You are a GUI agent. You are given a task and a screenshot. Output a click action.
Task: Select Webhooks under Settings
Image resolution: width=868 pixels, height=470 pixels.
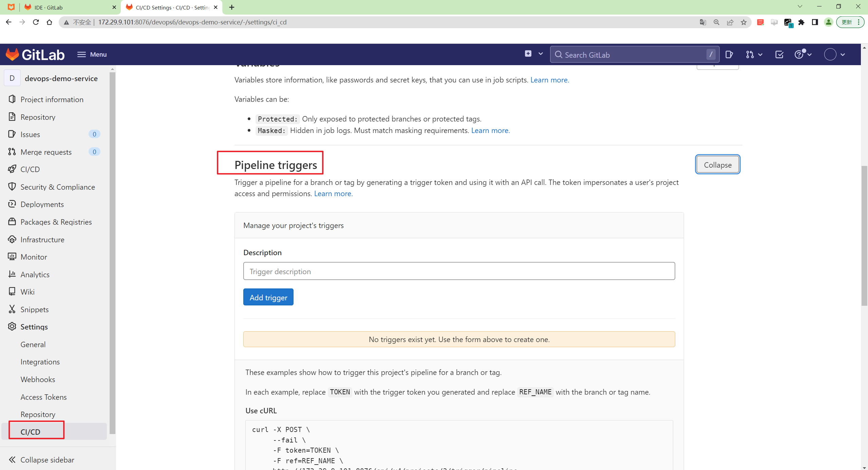(38, 379)
